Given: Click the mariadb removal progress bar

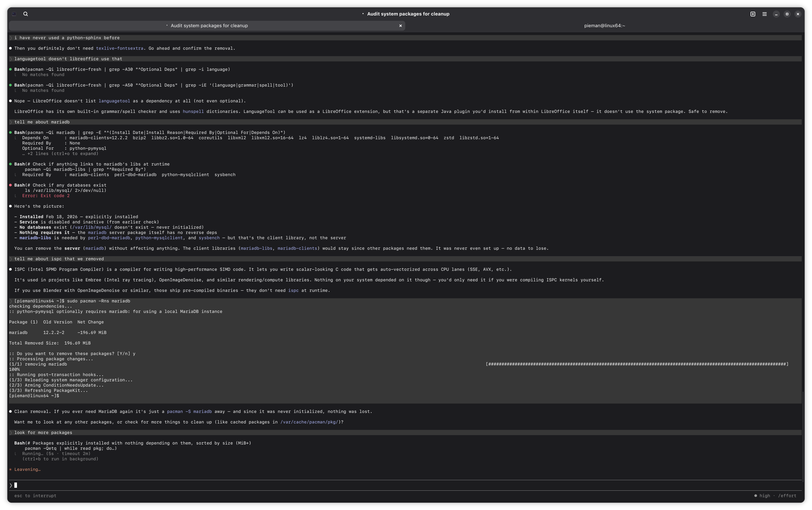Looking at the screenshot, I should coord(637,364).
